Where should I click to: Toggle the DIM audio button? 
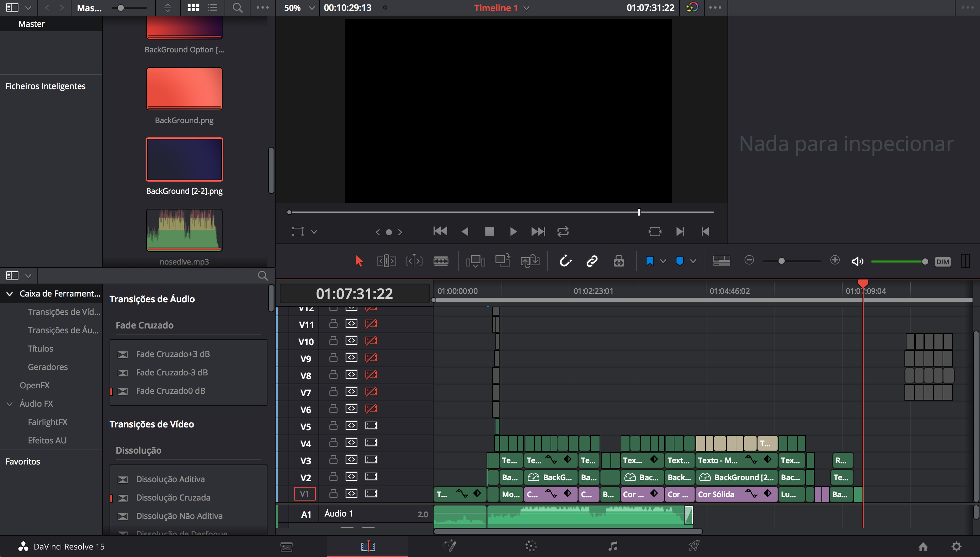(943, 262)
